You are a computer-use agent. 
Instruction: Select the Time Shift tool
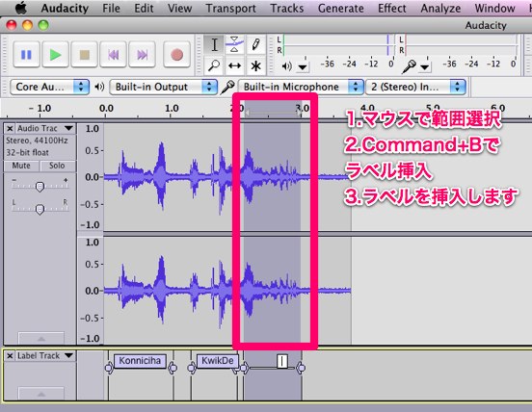(x=235, y=65)
